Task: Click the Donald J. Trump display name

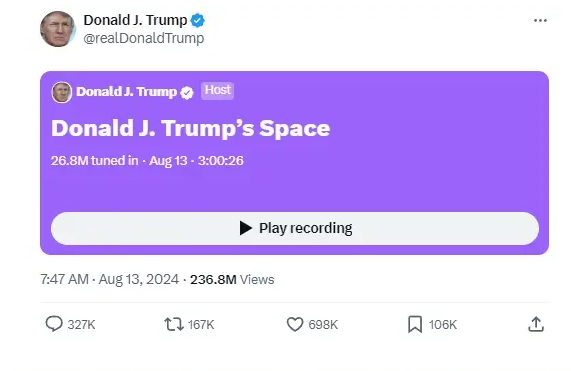Action: click(x=135, y=20)
